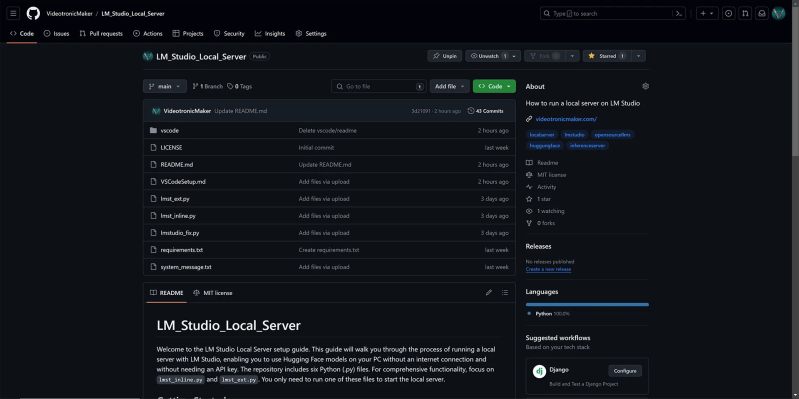Open the pull requests shortcut icon in header

[x=745, y=14]
